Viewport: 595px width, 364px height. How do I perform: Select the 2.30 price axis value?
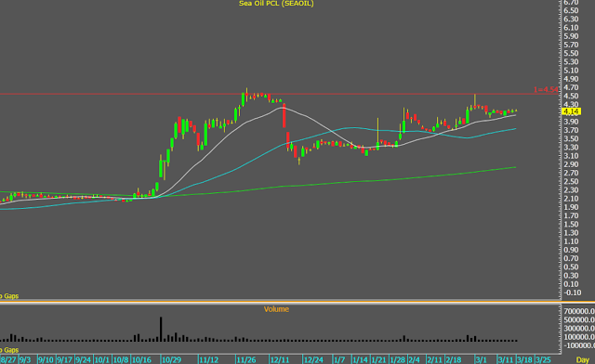[571, 190]
